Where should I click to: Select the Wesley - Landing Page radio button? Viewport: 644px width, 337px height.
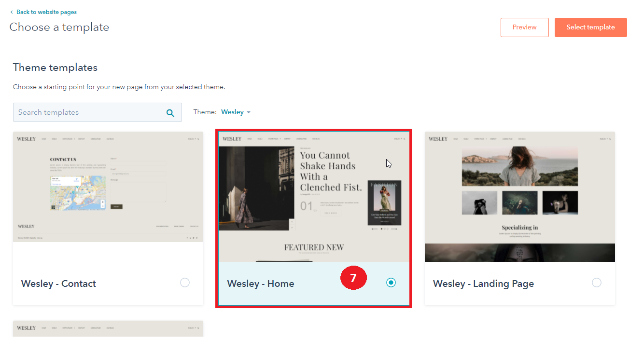tap(597, 283)
